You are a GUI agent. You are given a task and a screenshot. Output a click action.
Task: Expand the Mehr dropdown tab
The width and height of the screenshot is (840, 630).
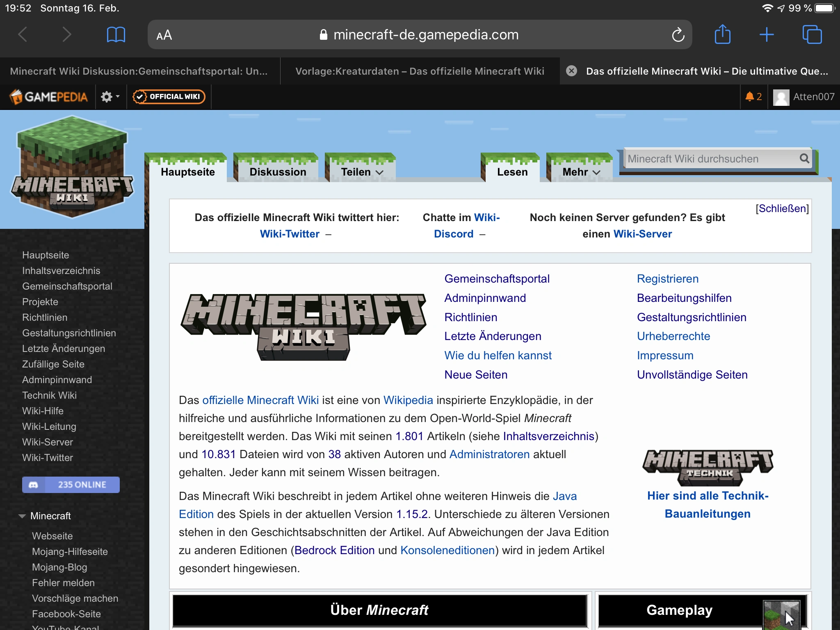click(581, 172)
